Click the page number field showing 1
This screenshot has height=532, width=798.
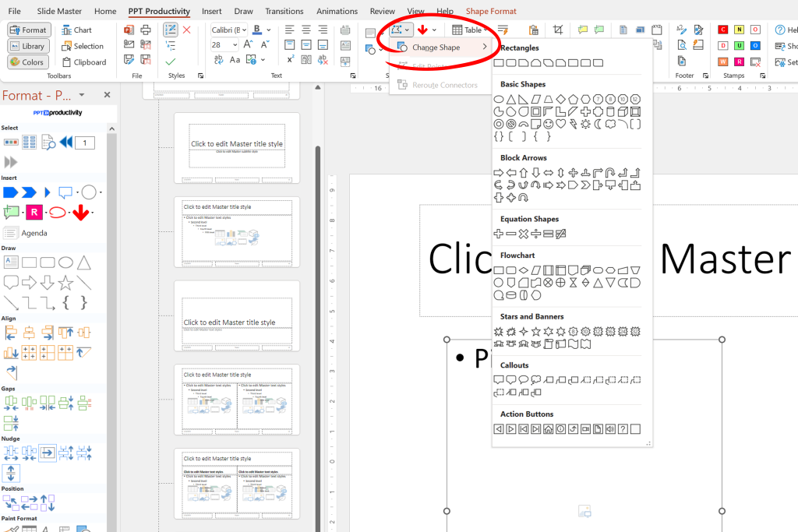click(x=84, y=143)
